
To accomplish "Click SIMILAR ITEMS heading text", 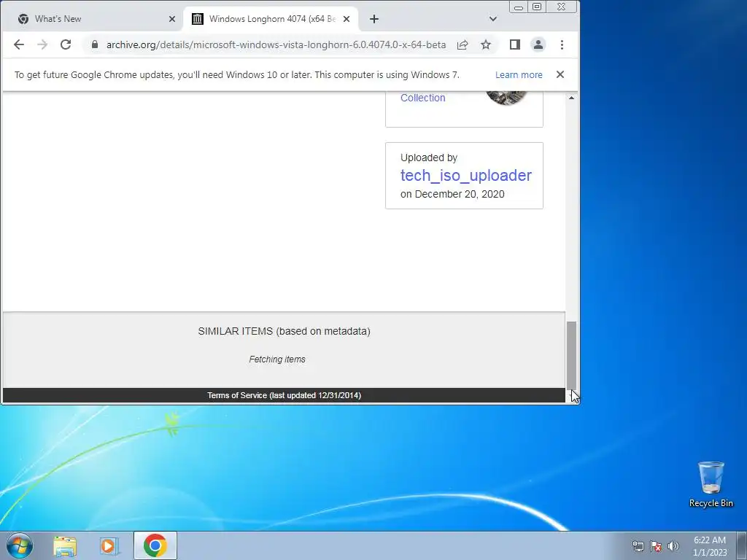I will point(284,331).
